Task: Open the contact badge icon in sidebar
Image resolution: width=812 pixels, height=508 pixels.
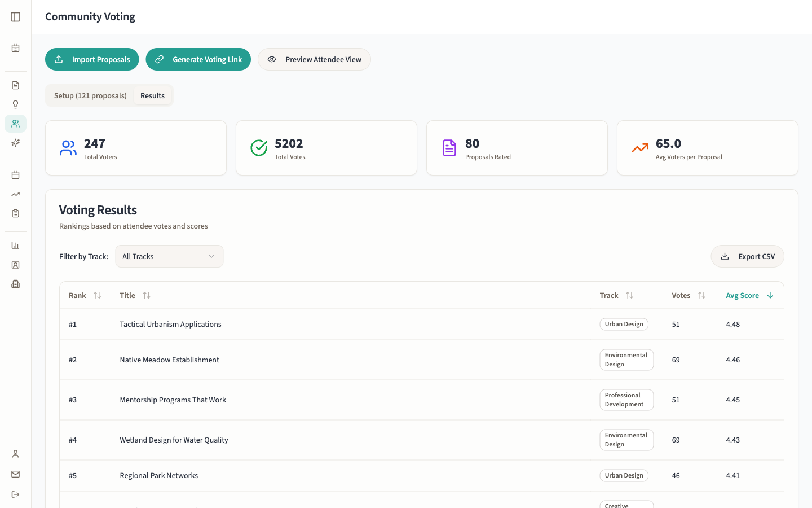Action: tap(16, 265)
